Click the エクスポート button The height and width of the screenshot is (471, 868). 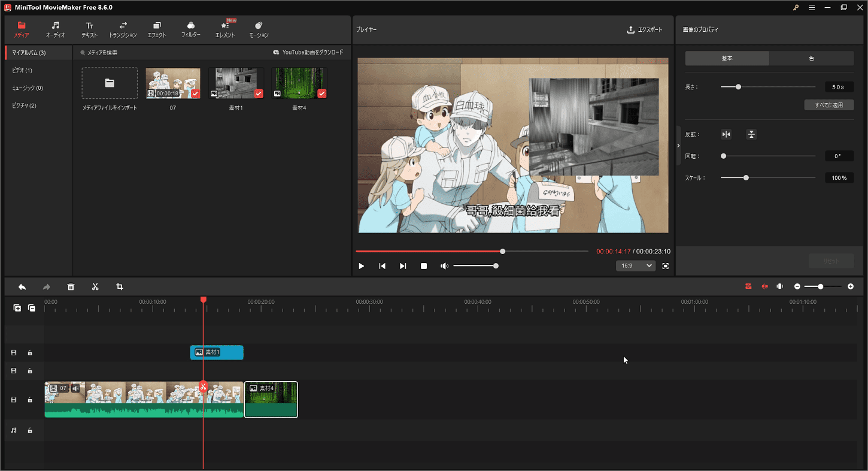pos(645,29)
